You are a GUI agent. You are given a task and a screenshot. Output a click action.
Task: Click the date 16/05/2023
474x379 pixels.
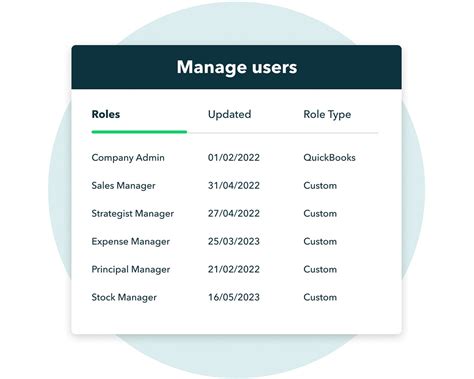pyautogui.click(x=234, y=297)
